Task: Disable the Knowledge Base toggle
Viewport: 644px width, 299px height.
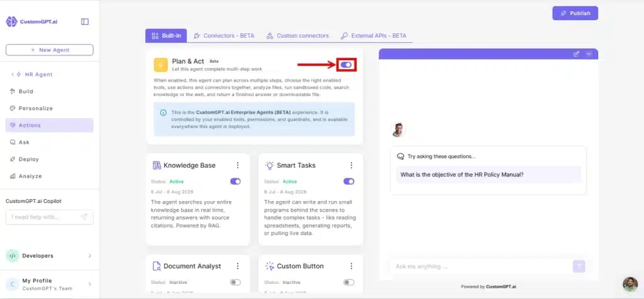Action: pyautogui.click(x=235, y=182)
